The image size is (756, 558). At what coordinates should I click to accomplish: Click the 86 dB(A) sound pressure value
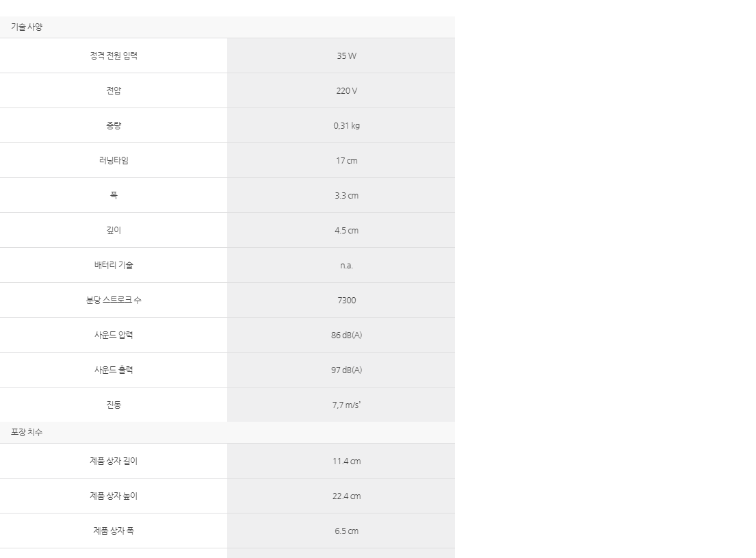(347, 335)
